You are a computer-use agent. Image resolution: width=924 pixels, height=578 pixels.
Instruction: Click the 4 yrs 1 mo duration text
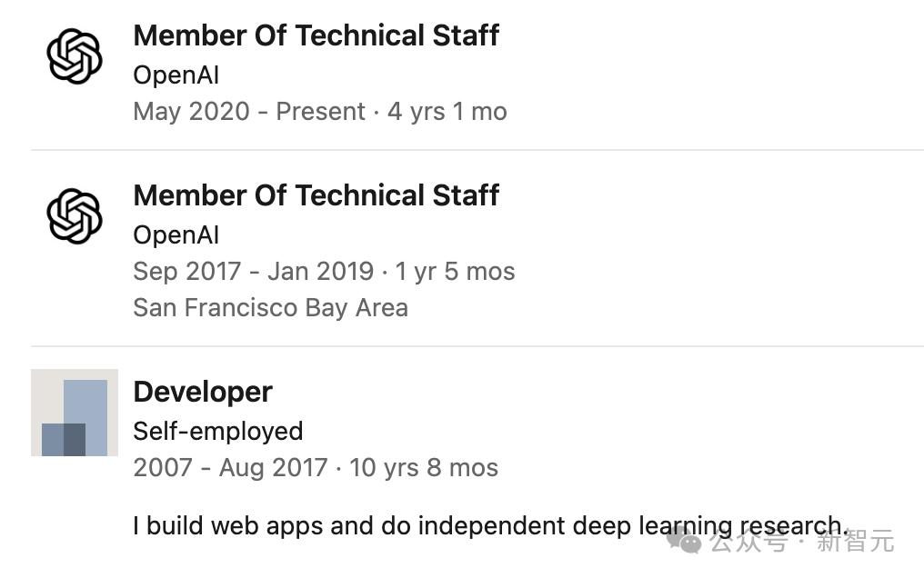click(x=447, y=111)
